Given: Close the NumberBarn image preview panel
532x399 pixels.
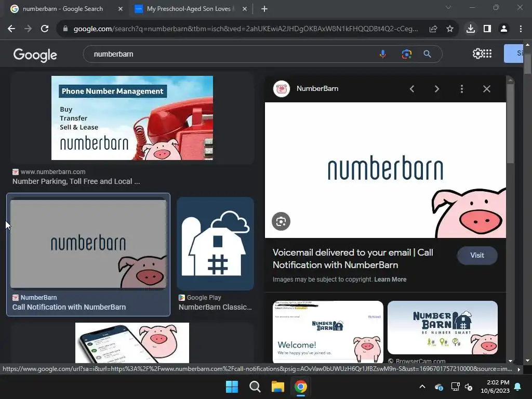Looking at the screenshot, I should [486, 89].
